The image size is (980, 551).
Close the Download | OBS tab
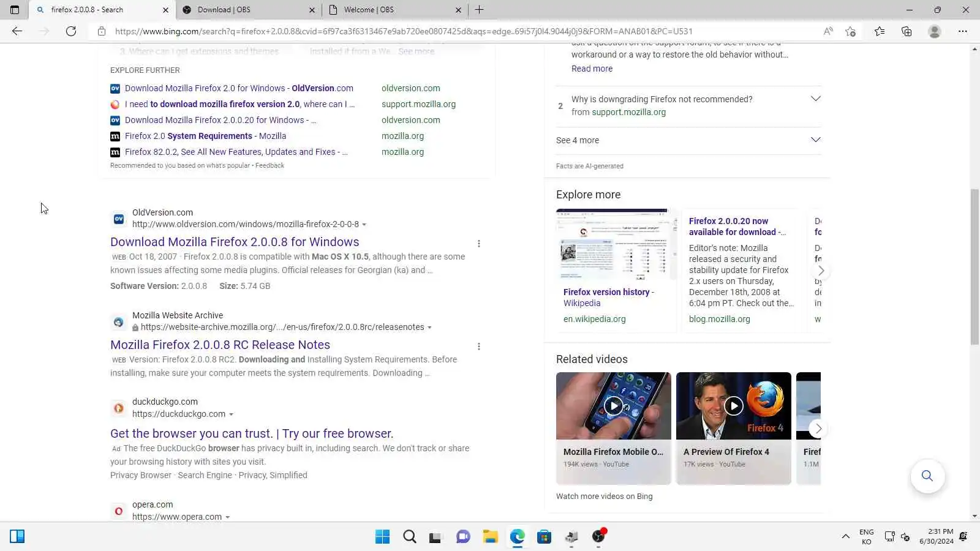(x=312, y=10)
